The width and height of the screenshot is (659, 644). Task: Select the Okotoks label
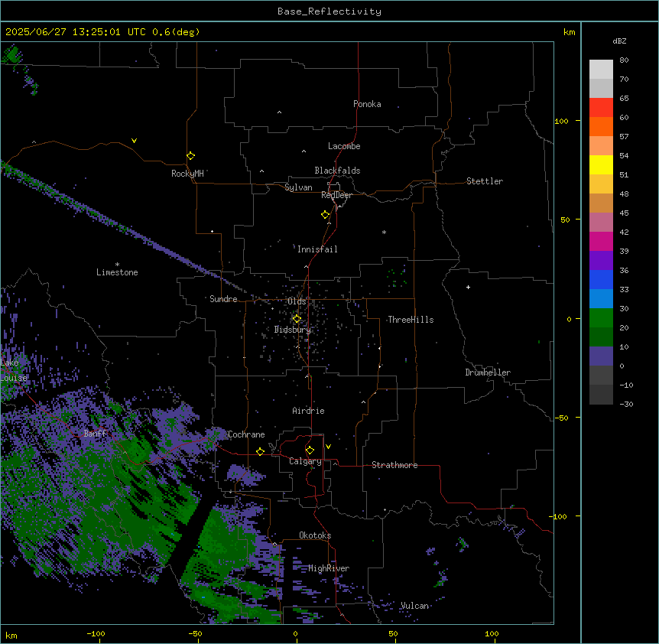(x=315, y=535)
